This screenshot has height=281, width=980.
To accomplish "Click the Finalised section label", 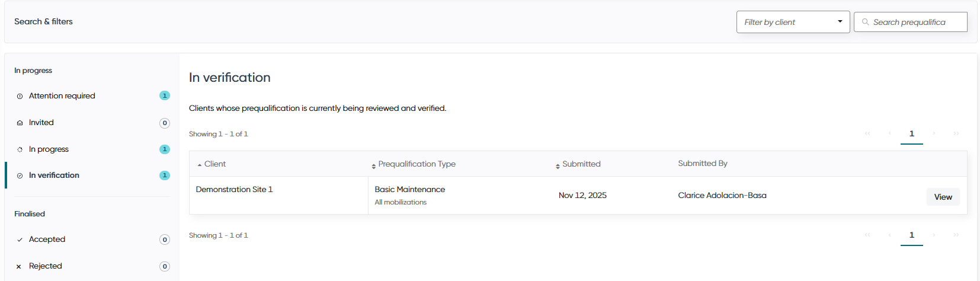I will tap(30, 214).
